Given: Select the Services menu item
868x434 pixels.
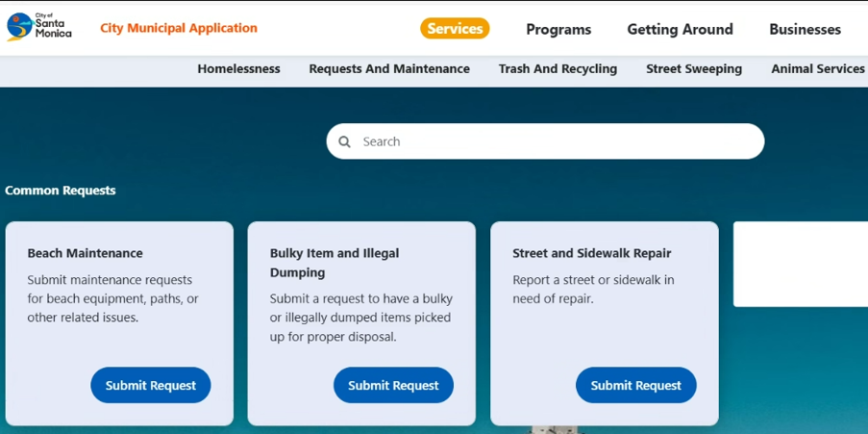Looking at the screenshot, I should 455,29.
